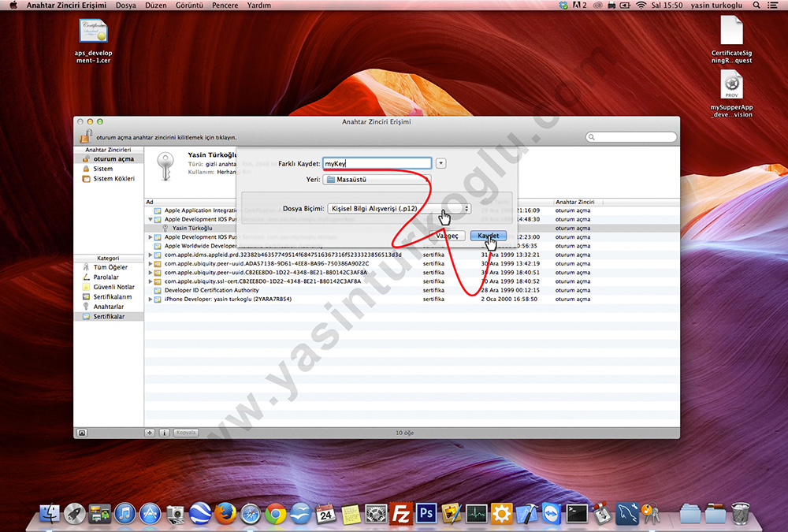Open App Store in the Dock
Screen dimensions: 788x532
[151, 513]
